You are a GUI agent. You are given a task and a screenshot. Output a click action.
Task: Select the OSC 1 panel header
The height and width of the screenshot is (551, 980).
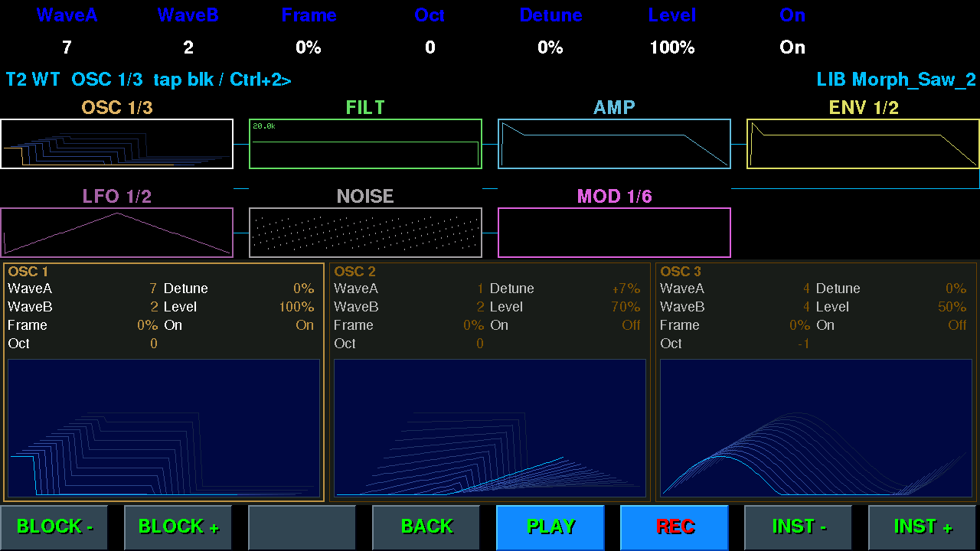28,272
